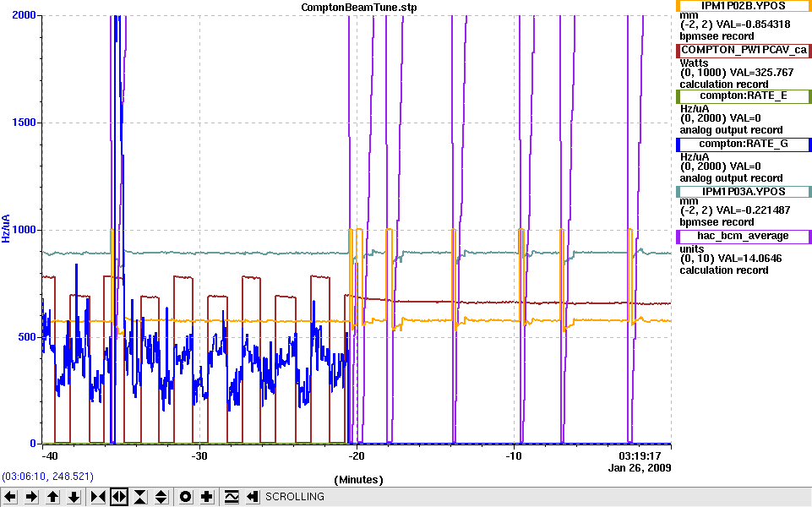Click the Jan 26, 2009 date

click(x=640, y=468)
